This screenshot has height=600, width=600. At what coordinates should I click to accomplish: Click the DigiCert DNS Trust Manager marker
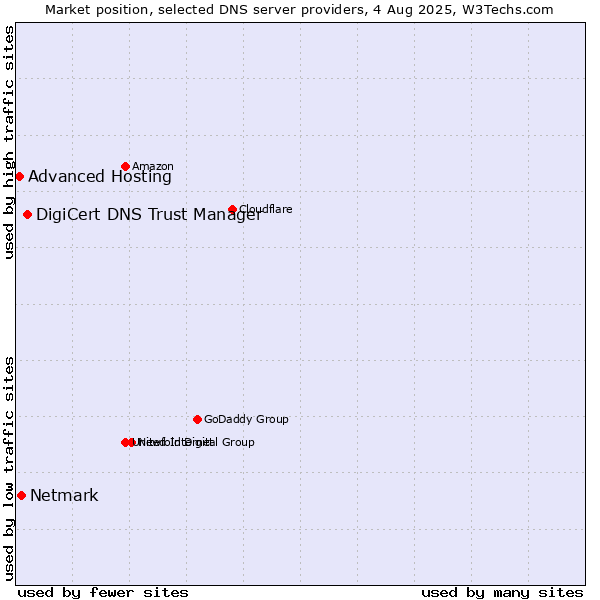[28, 214]
